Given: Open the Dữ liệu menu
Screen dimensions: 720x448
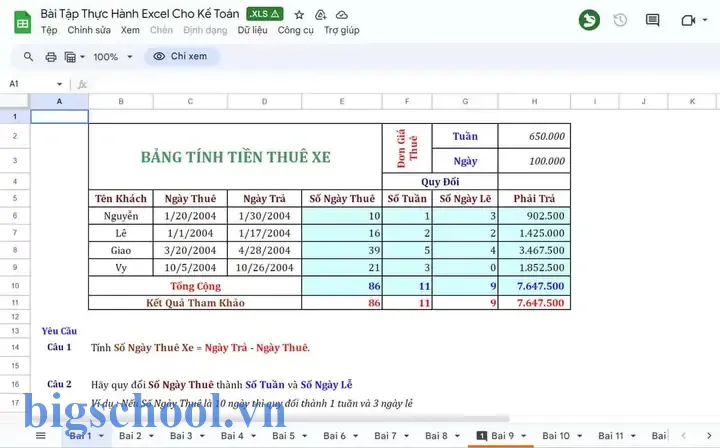Looking at the screenshot, I should [253, 30].
